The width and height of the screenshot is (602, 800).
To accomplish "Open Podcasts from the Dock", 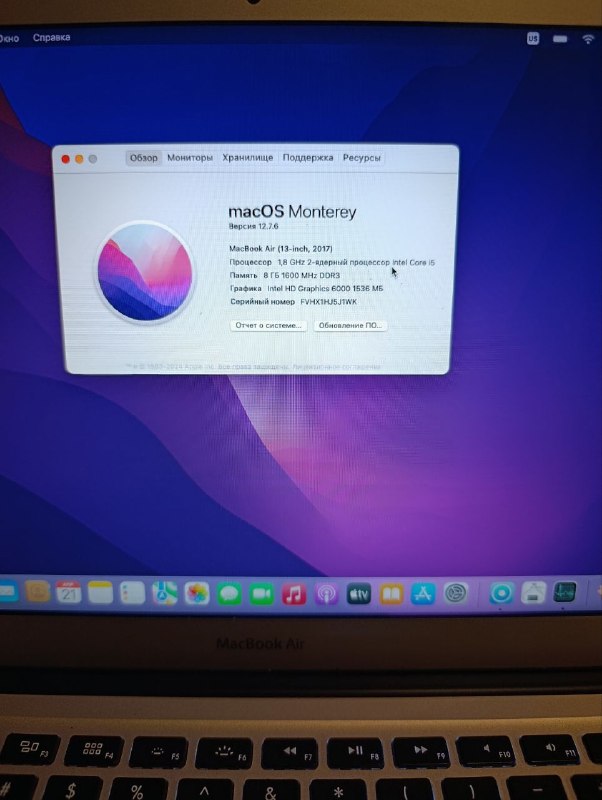I will [x=326, y=594].
